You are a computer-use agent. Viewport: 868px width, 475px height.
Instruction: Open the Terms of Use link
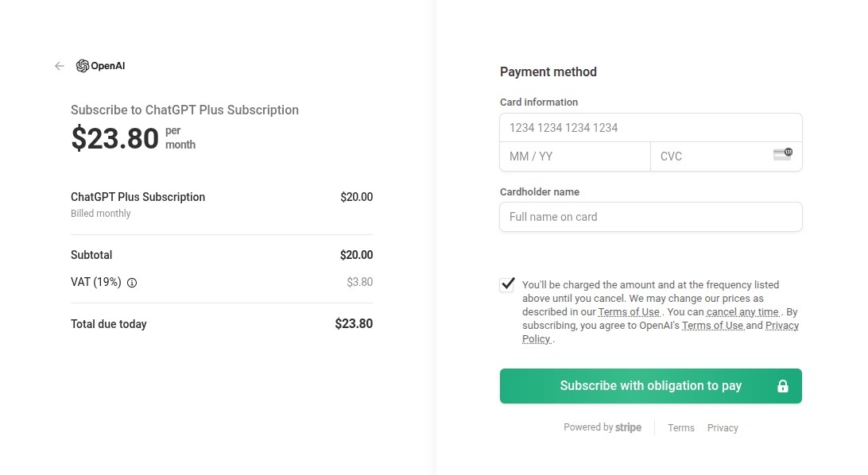coord(629,311)
